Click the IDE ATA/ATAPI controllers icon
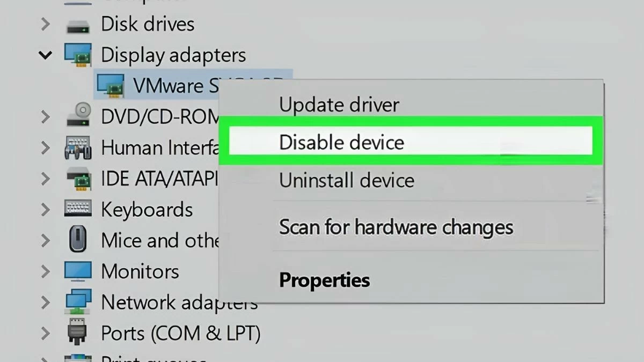 78,178
